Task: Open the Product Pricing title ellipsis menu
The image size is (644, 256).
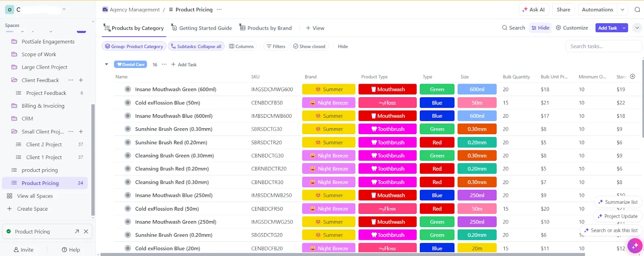Action: click(219, 9)
